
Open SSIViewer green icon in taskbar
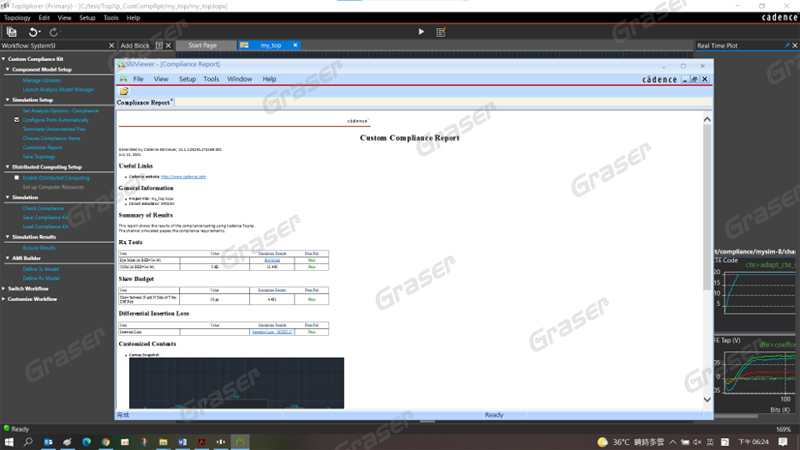pyautogui.click(x=240, y=442)
